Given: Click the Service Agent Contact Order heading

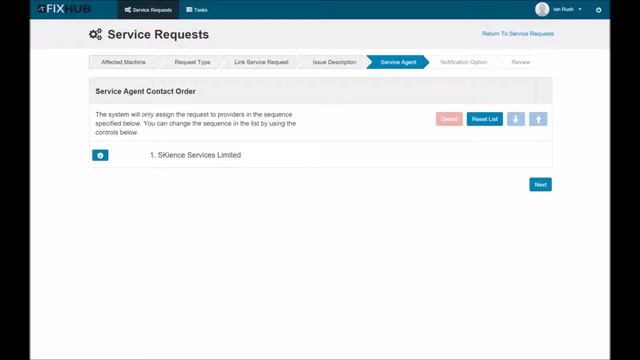Looking at the screenshot, I should 145,91.
